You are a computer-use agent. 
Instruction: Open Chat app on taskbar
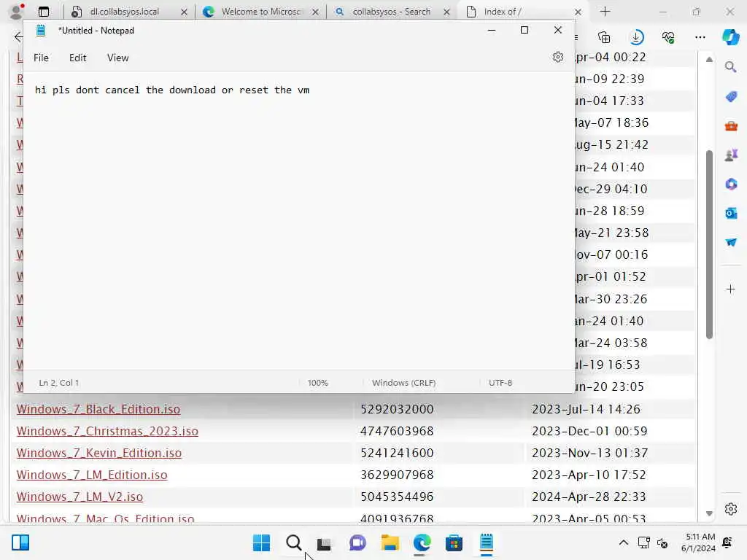tap(357, 542)
